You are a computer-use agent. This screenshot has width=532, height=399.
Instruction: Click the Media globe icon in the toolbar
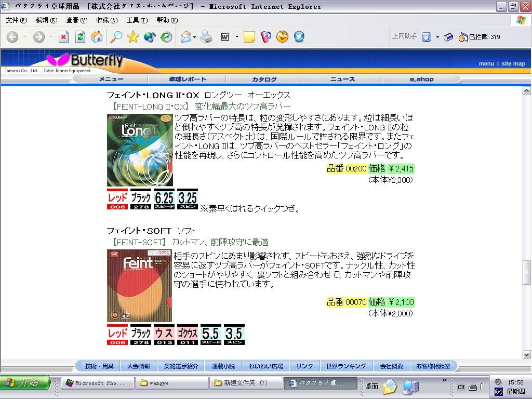150,37
